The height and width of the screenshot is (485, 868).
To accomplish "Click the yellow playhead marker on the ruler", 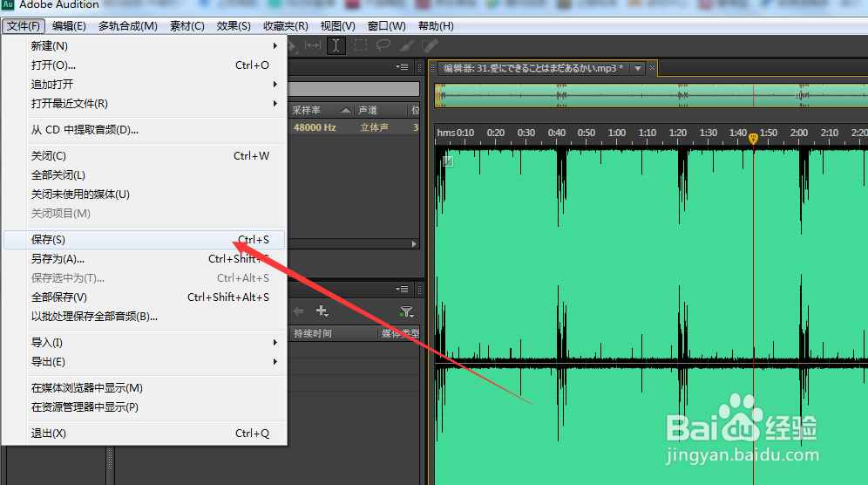I will (x=753, y=138).
